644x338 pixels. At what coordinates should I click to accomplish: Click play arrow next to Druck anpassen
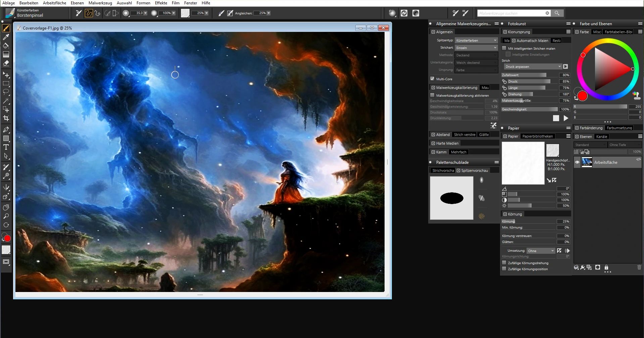(565, 66)
